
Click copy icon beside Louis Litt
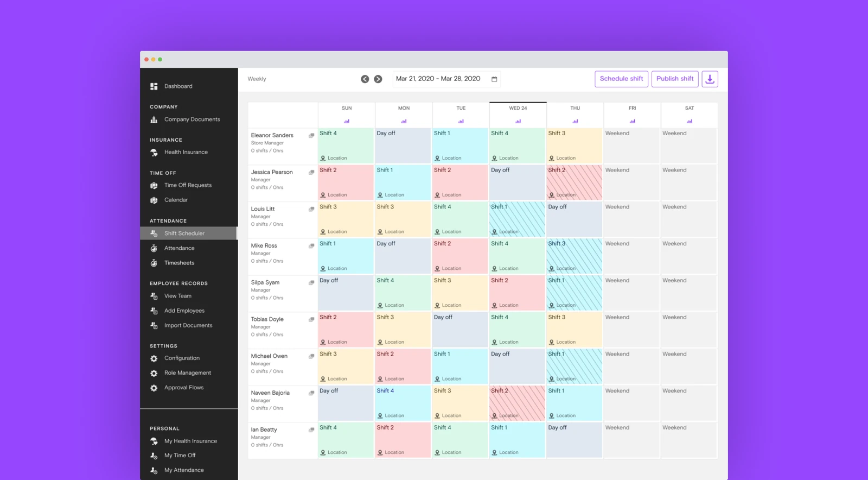[311, 209]
